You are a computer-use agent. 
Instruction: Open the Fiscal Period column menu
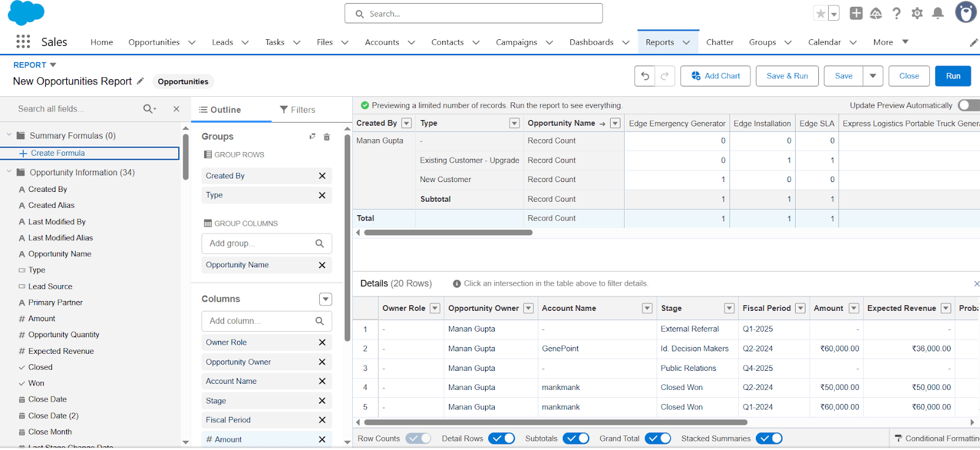click(x=800, y=308)
